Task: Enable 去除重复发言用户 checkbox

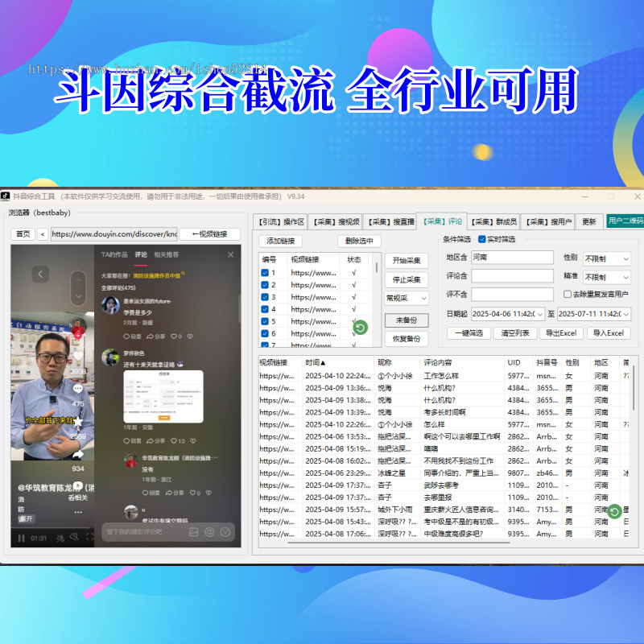Action: pyautogui.click(x=568, y=294)
